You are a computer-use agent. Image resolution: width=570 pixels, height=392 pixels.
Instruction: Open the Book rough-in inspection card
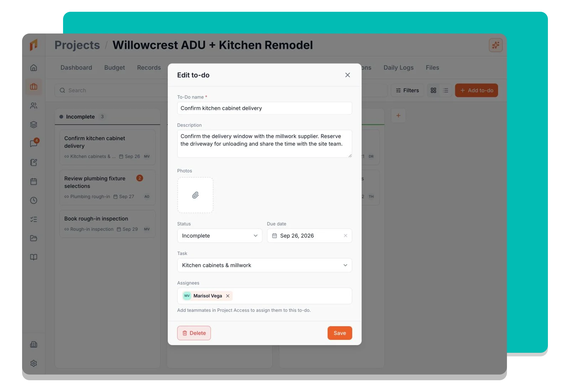tap(108, 224)
